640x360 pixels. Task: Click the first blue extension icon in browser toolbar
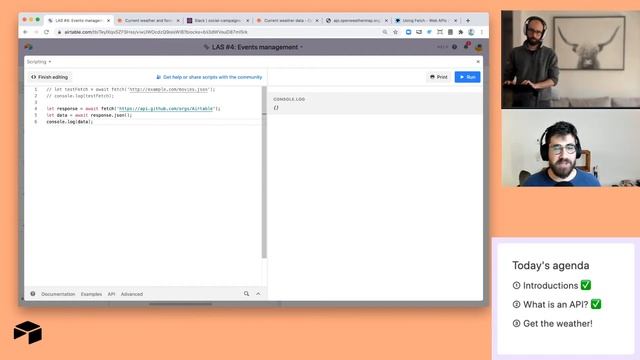click(x=408, y=32)
